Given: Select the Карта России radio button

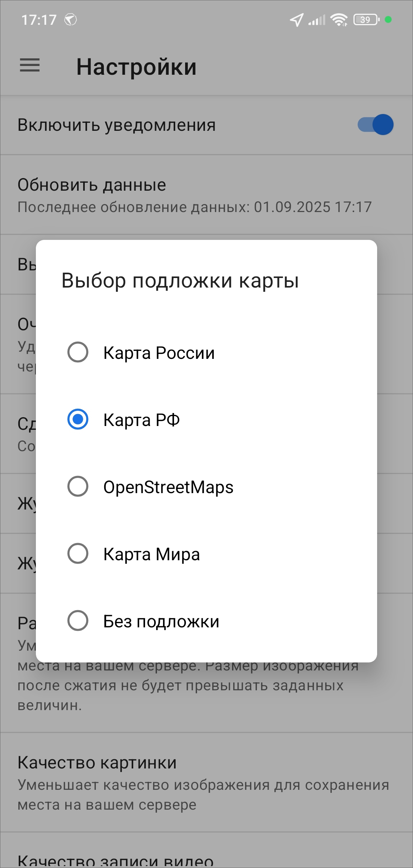Looking at the screenshot, I should pyautogui.click(x=78, y=352).
